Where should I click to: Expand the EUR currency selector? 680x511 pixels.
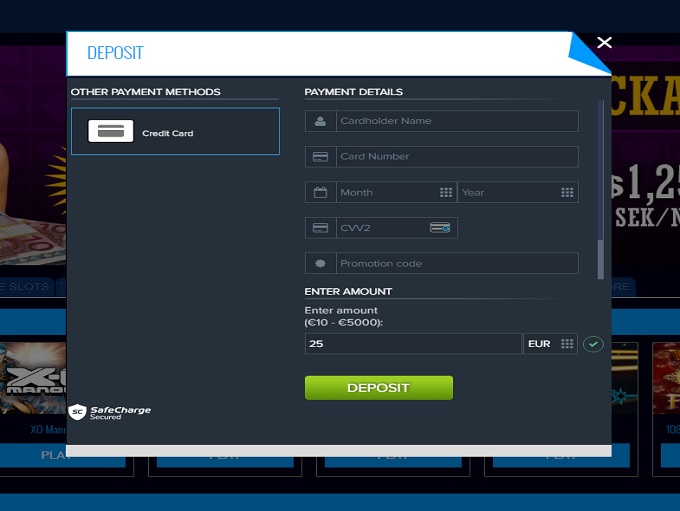click(550, 344)
